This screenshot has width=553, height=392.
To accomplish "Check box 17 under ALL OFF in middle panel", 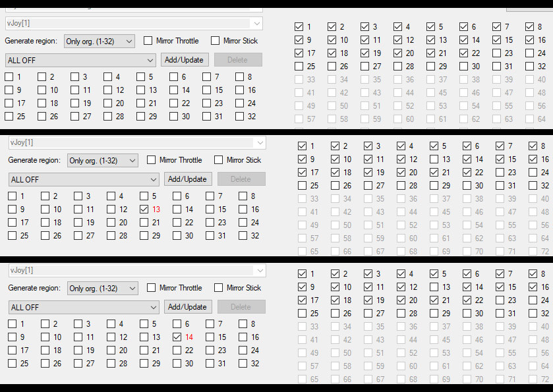I will click(12, 222).
